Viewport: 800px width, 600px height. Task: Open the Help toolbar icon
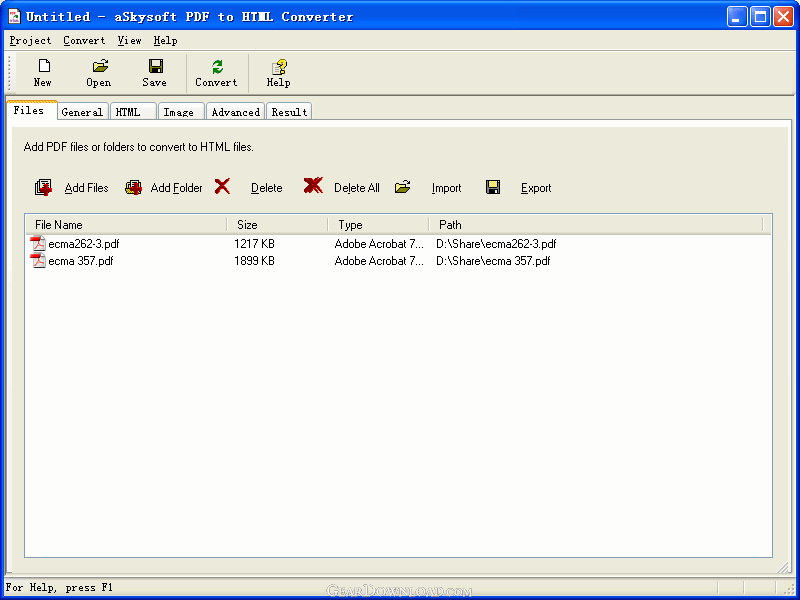tap(279, 67)
